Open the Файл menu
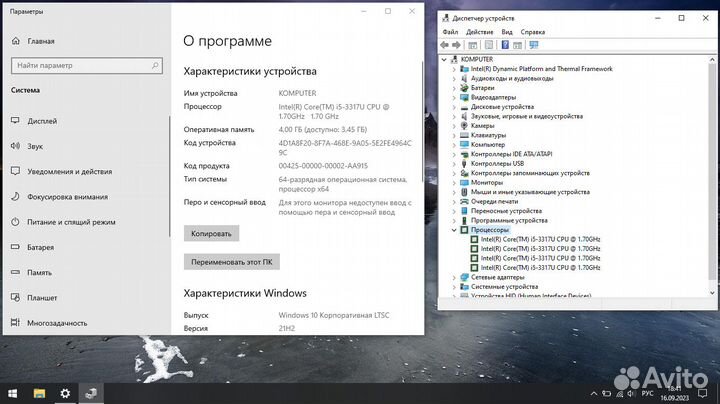Image resolution: width=720 pixels, height=404 pixels. [x=450, y=32]
